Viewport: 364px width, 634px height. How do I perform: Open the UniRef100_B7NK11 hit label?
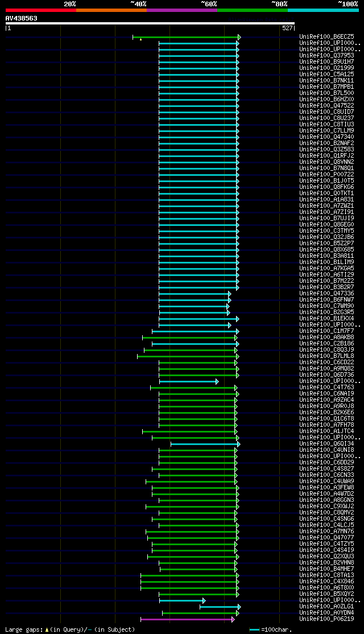pos(327,80)
